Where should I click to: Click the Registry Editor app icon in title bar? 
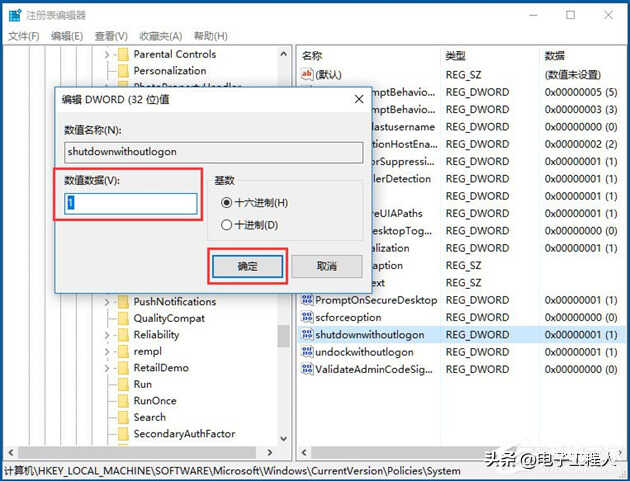15,16
